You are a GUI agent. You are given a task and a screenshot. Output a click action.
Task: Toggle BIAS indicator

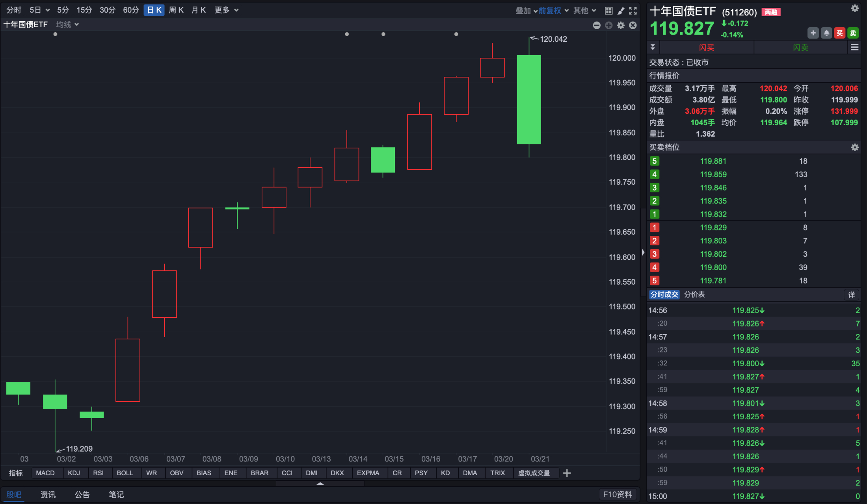click(x=204, y=473)
